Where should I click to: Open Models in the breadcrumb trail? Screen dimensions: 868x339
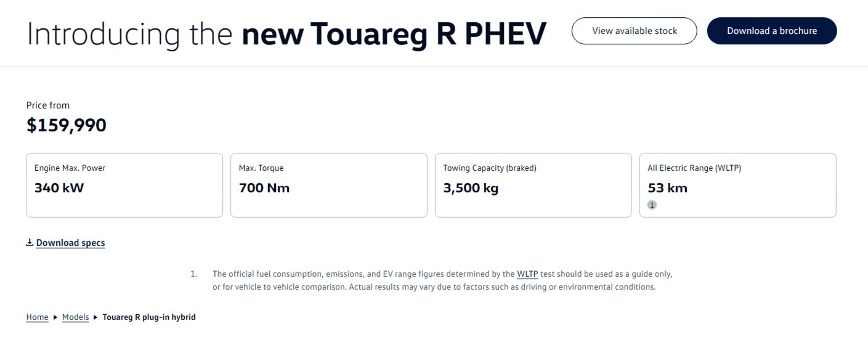pyautogui.click(x=75, y=317)
